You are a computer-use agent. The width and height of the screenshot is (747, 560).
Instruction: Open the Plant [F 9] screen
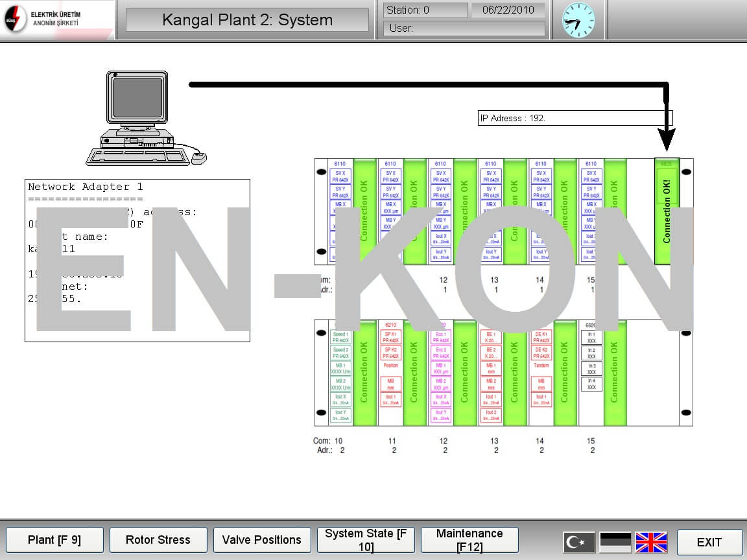click(54, 540)
